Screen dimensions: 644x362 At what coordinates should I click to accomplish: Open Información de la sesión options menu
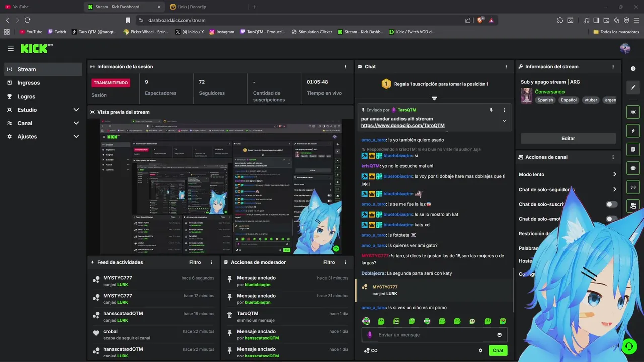pos(345,66)
